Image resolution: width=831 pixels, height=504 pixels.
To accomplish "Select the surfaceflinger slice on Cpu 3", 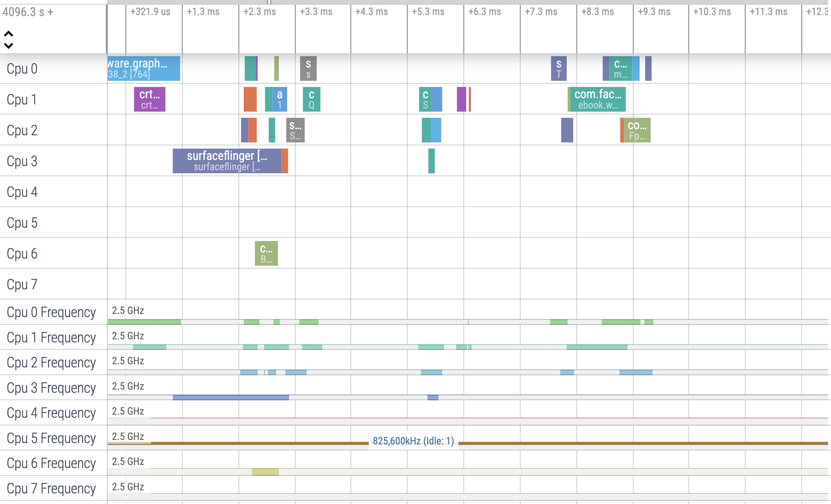I will point(227,161).
